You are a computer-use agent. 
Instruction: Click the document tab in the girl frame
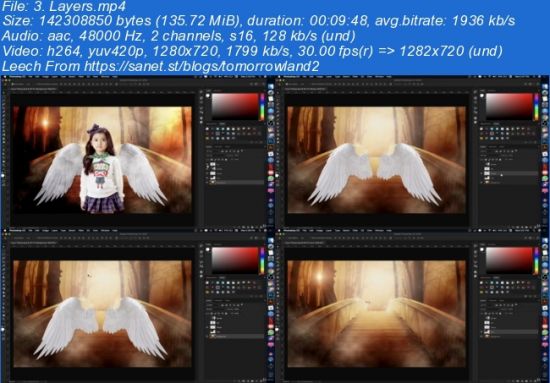(x=33, y=89)
